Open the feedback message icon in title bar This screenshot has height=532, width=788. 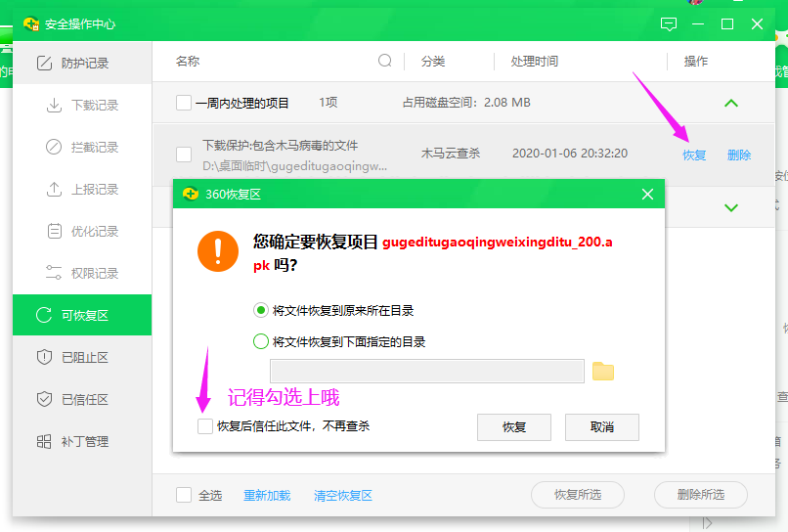pos(669,24)
